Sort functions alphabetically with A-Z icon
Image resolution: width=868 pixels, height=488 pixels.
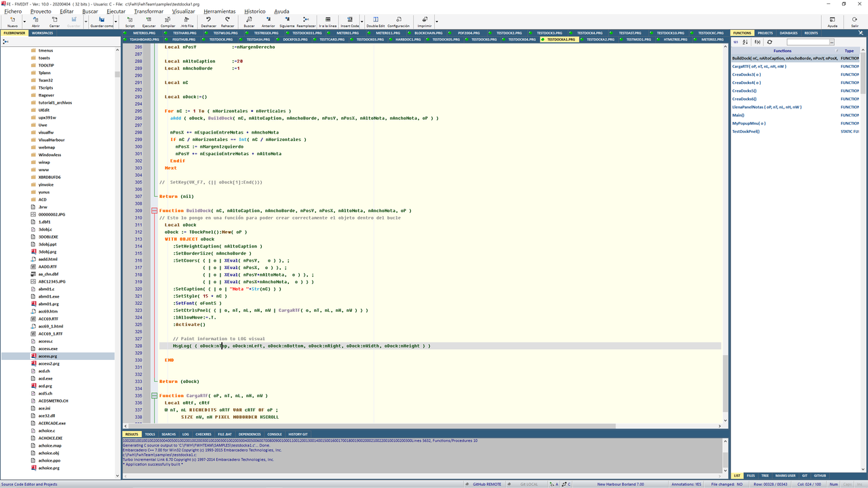(745, 42)
